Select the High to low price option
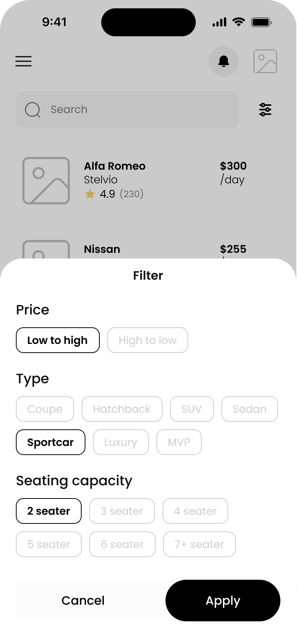Screen dimensions: 297x644 (x=147, y=340)
